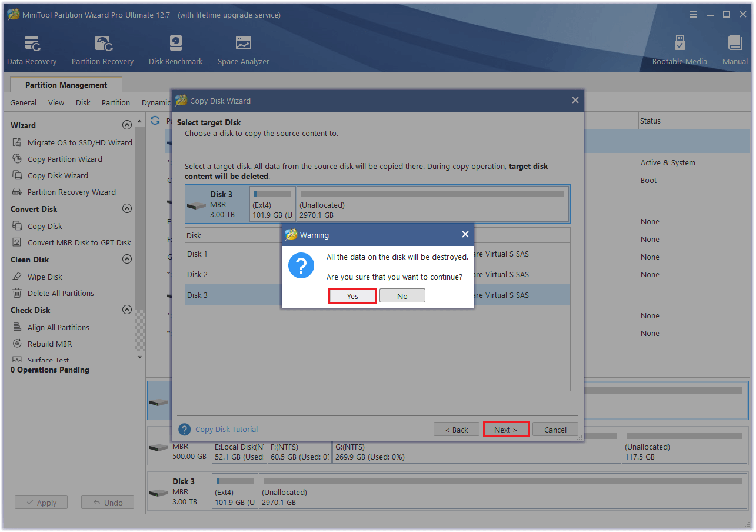This screenshot has height=532, width=756.
Task: Open the Disk menu
Action: pos(83,102)
